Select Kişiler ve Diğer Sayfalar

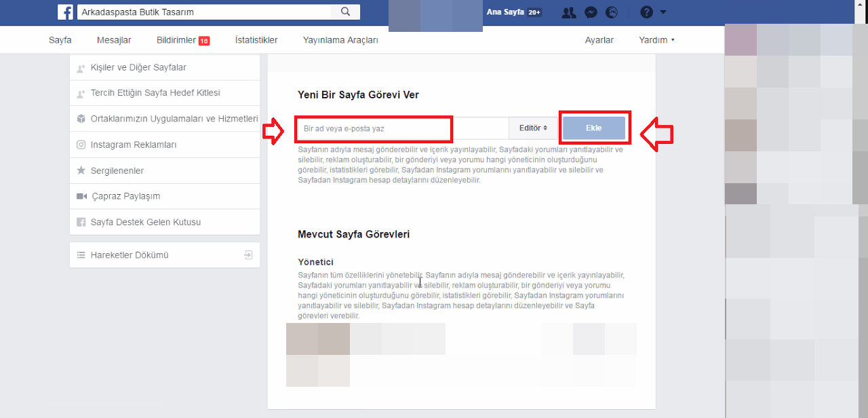coord(165,68)
